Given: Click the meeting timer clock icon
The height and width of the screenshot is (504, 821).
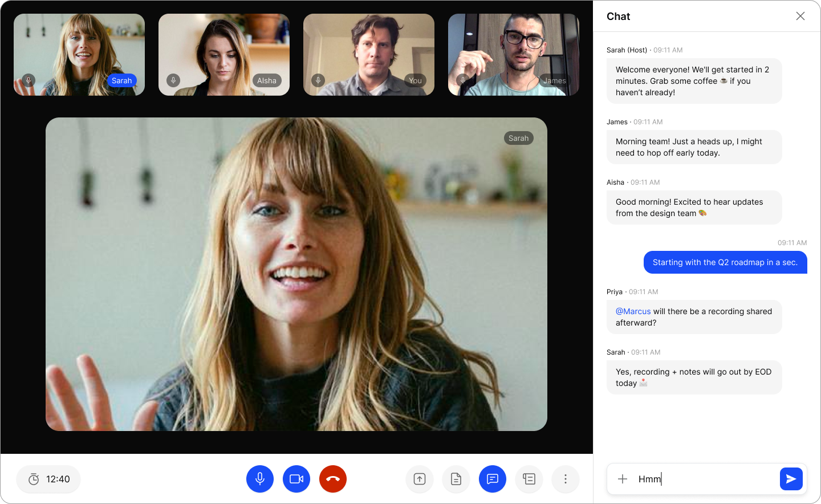Looking at the screenshot, I should [x=33, y=479].
